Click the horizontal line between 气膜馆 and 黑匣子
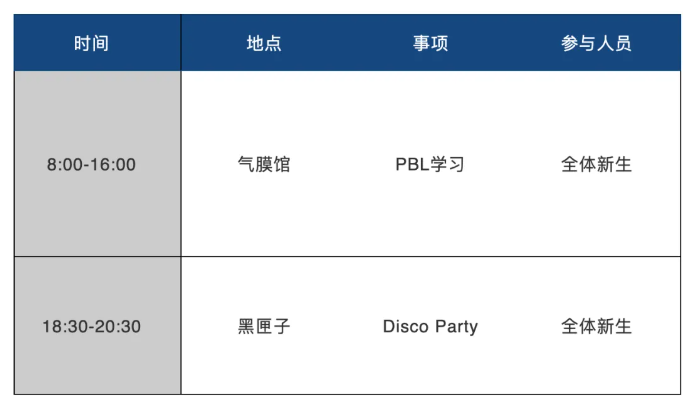694x407 pixels. (x=264, y=257)
